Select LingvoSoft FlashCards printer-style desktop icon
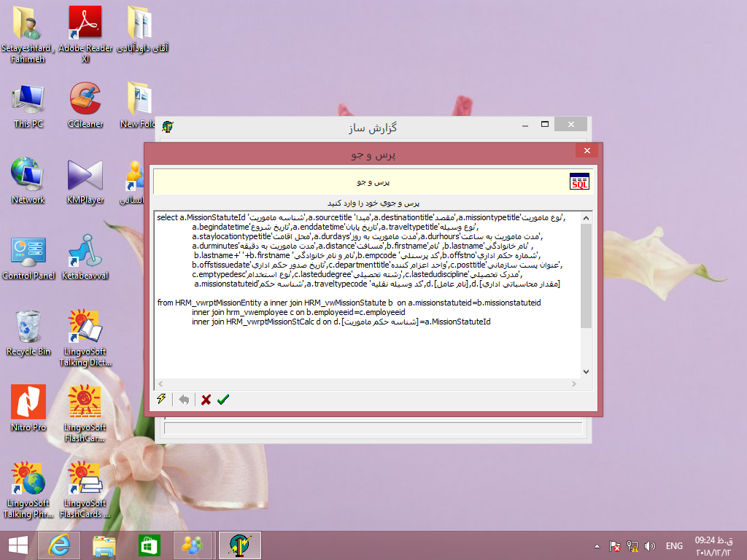This screenshot has height=560, width=747. pyautogui.click(x=85, y=490)
